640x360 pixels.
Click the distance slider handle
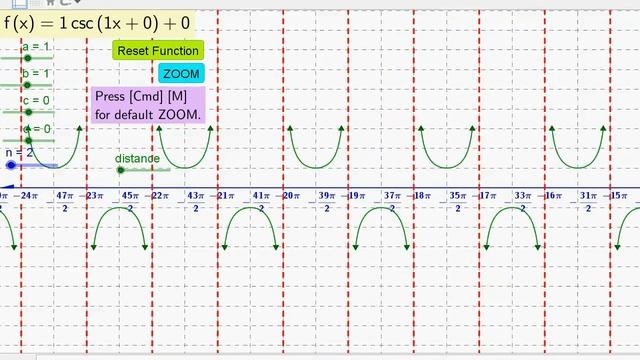[120, 170]
